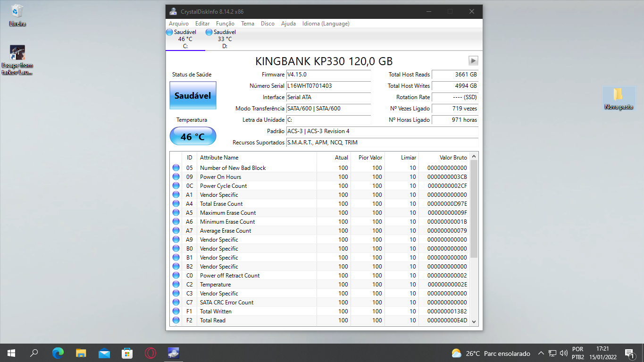Click the power-on hours 971 horas
The image size is (644, 362).
coord(455,120)
